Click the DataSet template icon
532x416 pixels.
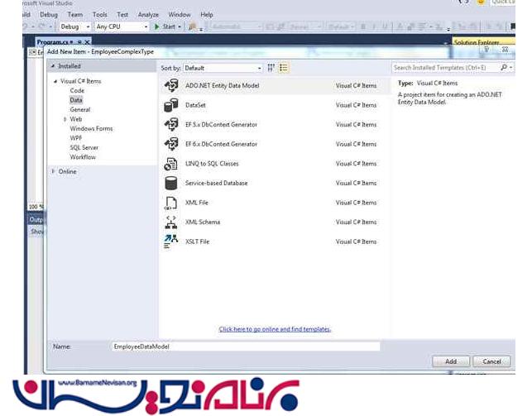tap(171, 105)
